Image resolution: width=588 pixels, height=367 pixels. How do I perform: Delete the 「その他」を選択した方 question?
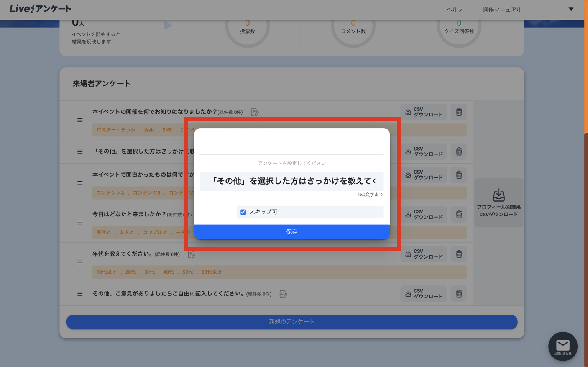click(x=458, y=152)
